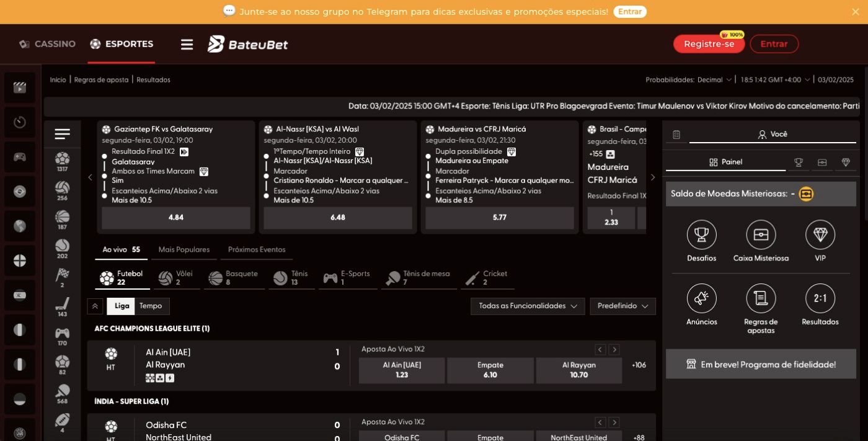The image size is (868, 441).
Task: Pick Al Rayyan at odds 10.70
Action: (579, 370)
